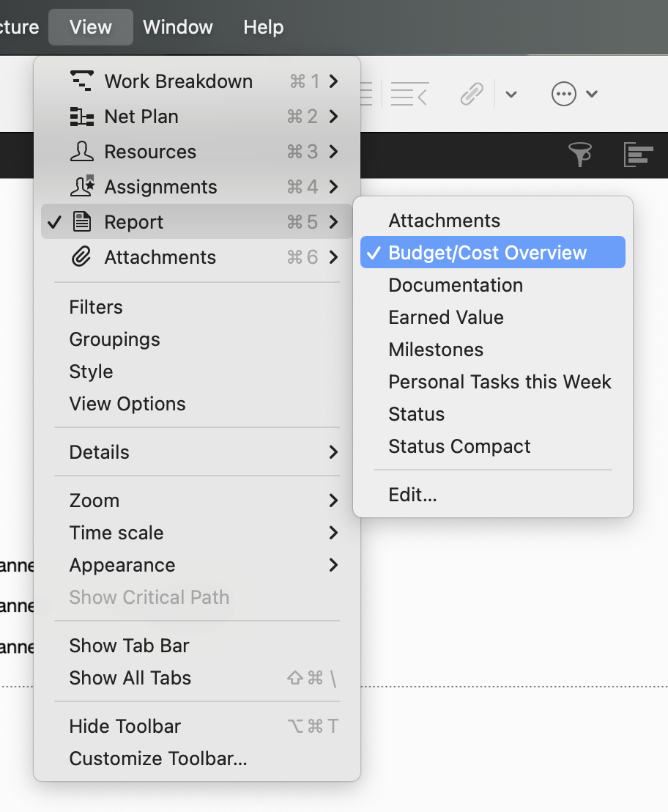Screen dimensions: 668x812
Task: Open the Window menu
Action: coord(178,27)
